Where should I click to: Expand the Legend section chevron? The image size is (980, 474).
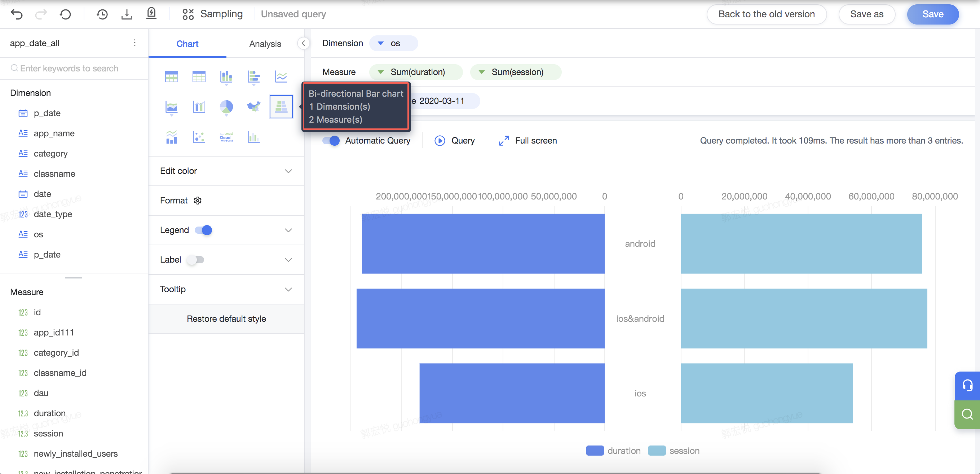(288, 230)
